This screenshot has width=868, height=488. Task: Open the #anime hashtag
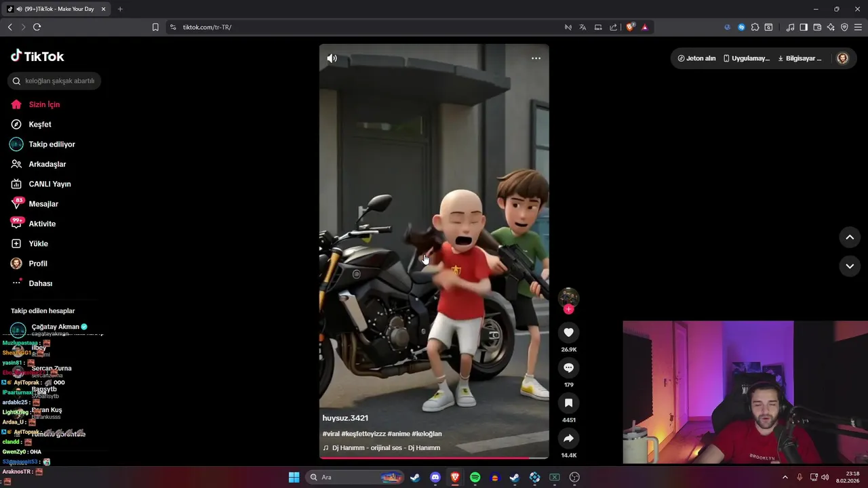pos(399,434)
